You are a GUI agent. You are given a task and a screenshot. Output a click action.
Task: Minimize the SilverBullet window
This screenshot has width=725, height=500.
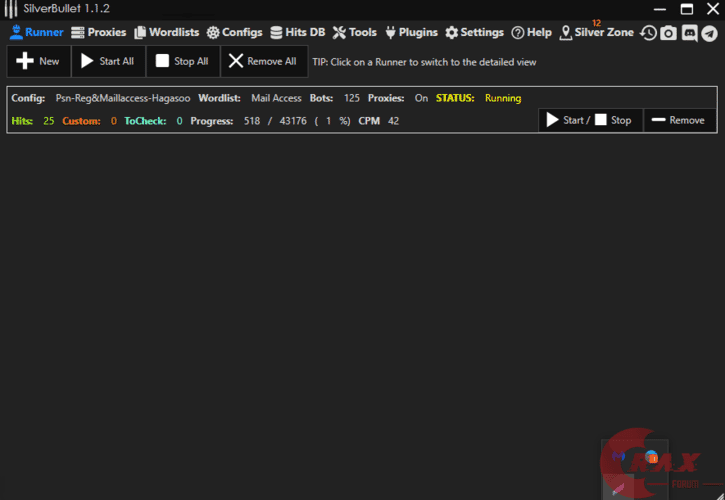coord(660,9)
